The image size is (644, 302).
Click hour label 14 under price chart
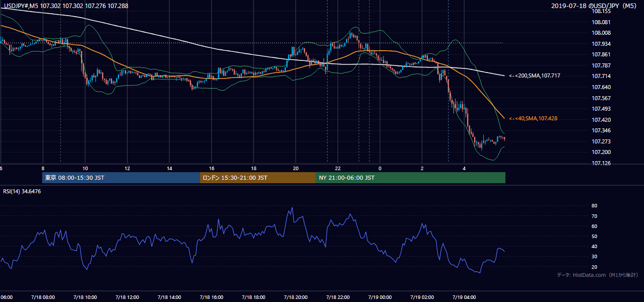click(170, 168)
